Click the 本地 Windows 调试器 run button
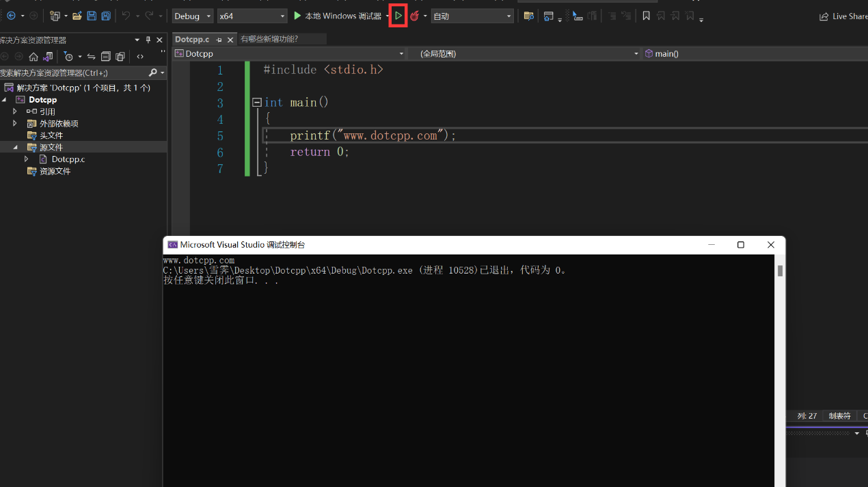 click(337, 16)
